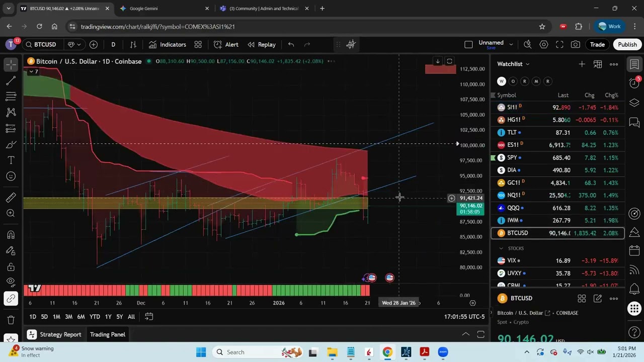Toggle magnet mode for drawings

coord(11,235)
